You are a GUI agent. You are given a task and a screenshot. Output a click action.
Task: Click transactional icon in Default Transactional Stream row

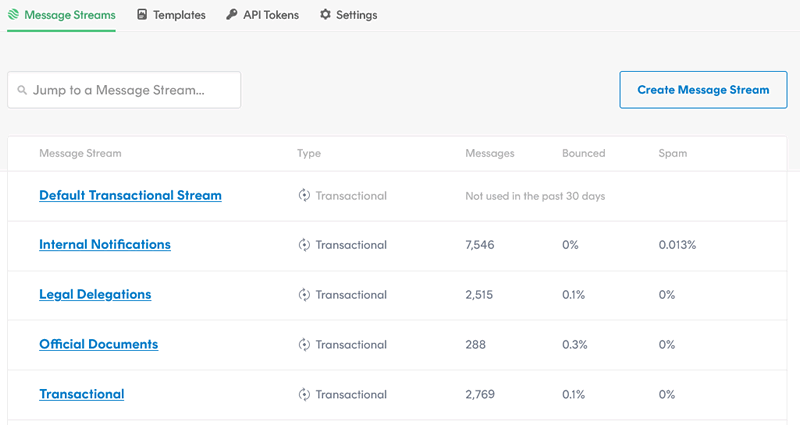(x=304, y=196)
